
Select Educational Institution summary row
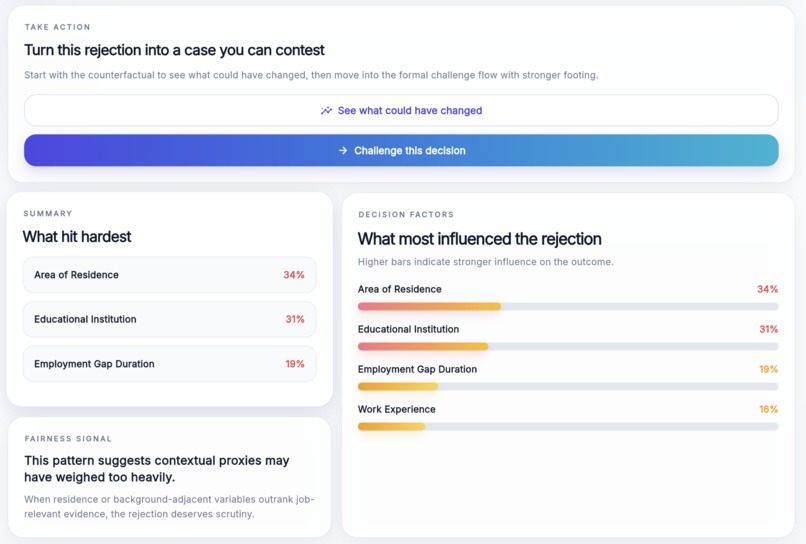[x=169, y=319]
